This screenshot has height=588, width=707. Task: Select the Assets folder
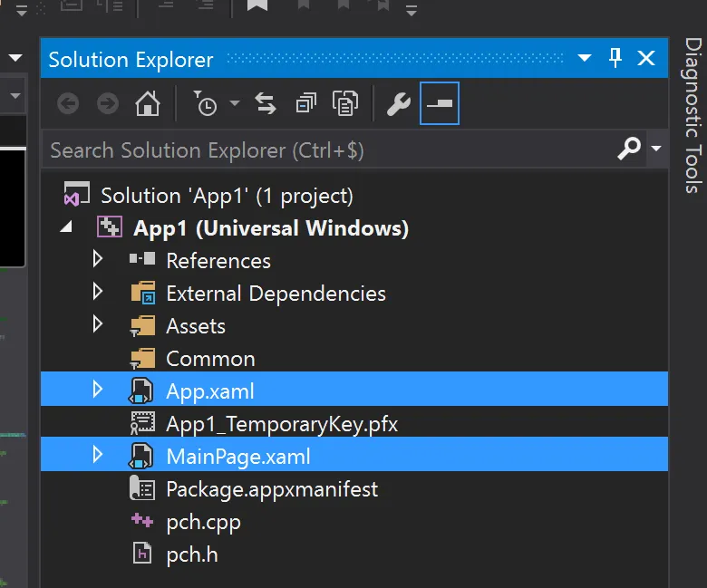point(196,326)
